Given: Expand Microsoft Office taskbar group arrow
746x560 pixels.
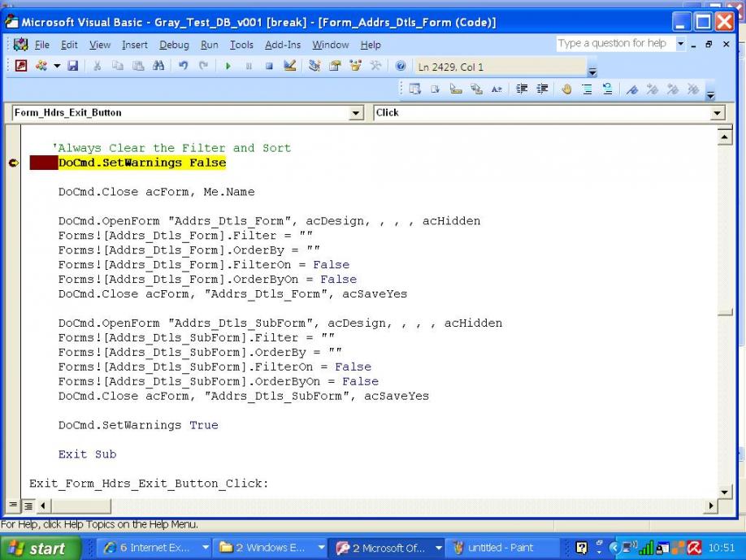Looking at the screenshot, I should pyautogui.click(x=439, y=548).
